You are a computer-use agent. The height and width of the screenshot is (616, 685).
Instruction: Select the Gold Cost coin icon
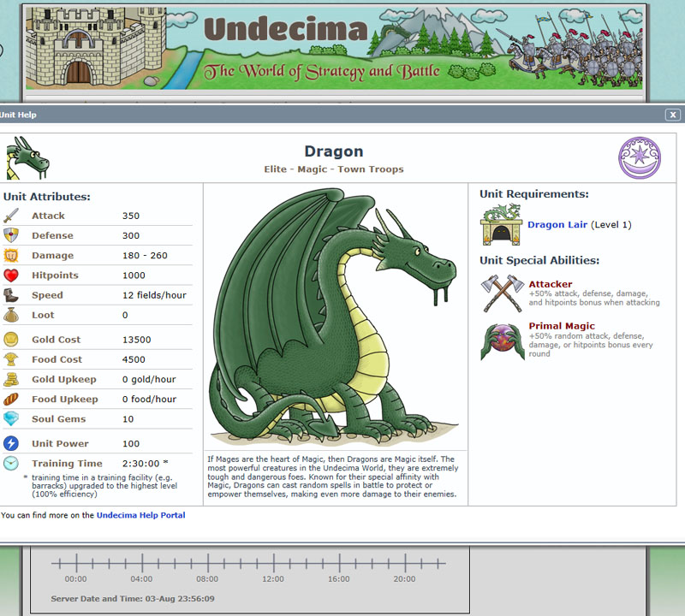coord(12,340)
